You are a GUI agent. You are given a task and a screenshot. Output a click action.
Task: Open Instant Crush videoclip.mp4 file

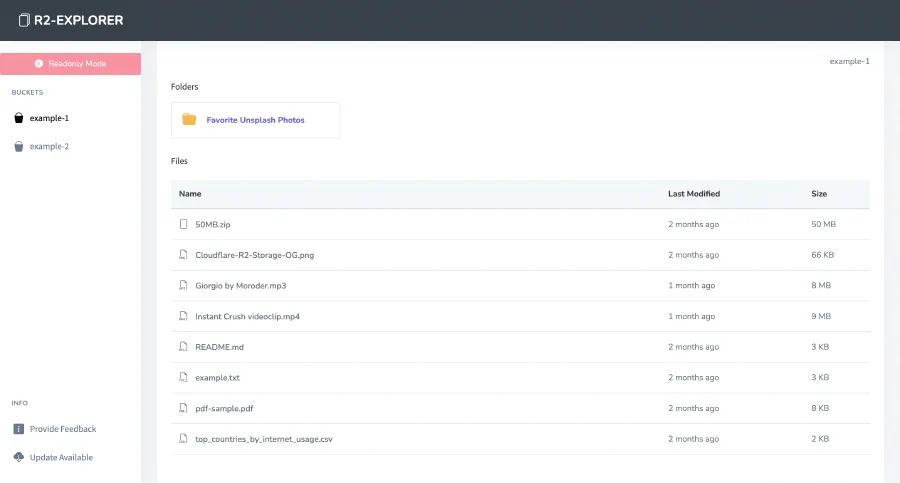click(247, 317)
